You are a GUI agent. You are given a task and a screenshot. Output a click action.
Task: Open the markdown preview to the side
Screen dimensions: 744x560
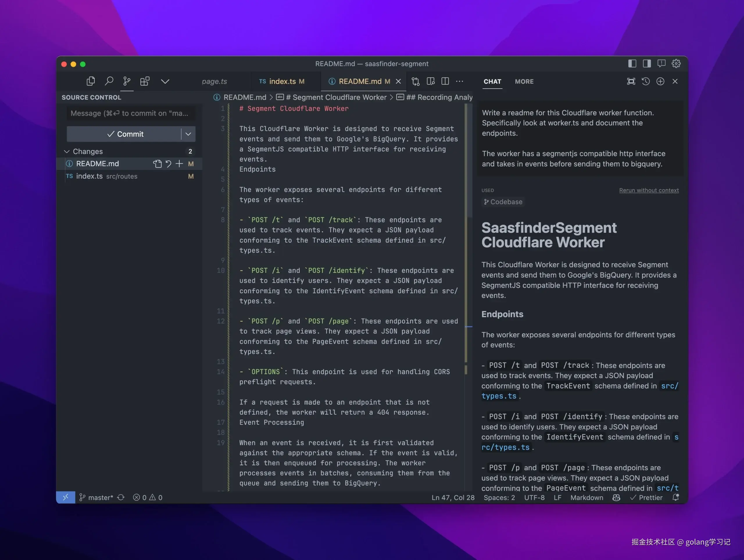[430, 81]
